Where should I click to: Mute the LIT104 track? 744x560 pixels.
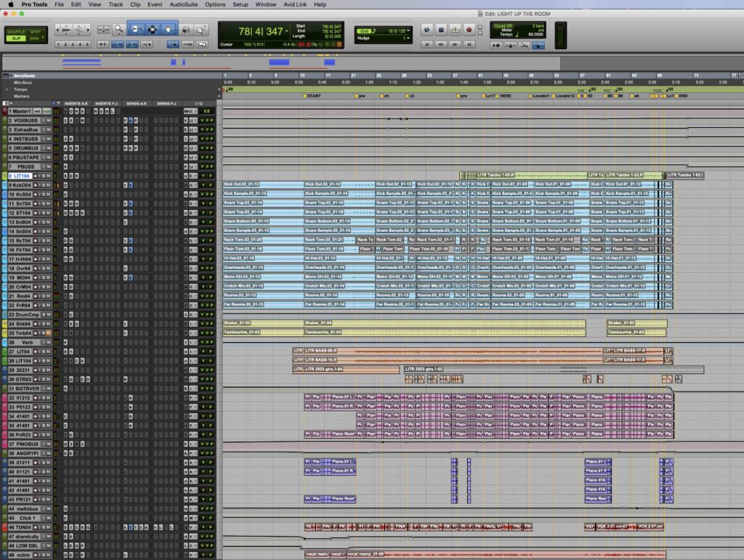[49, 176]
